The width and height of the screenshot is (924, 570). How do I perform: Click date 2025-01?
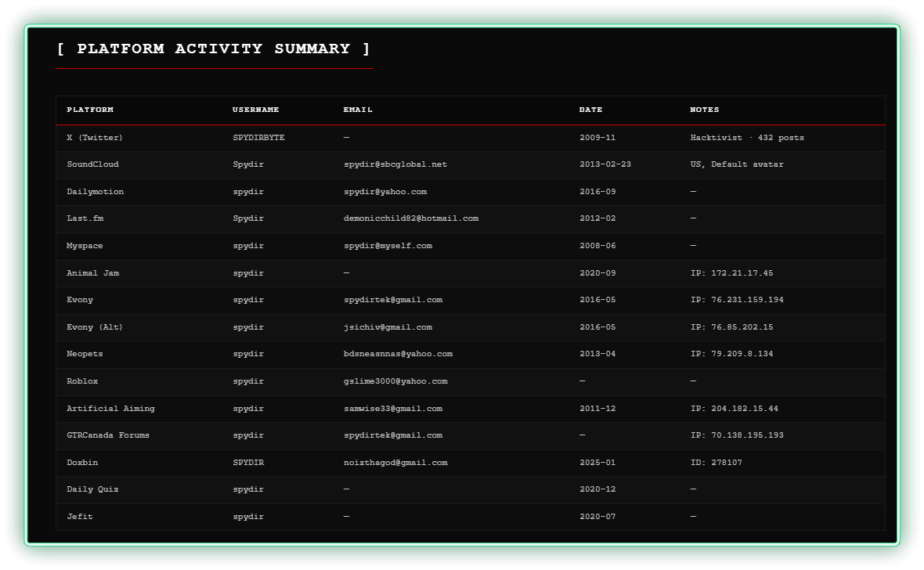[x=597, y=463]
